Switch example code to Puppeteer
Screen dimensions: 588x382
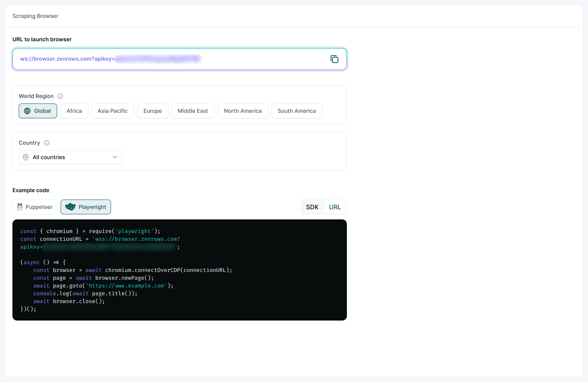35,207
